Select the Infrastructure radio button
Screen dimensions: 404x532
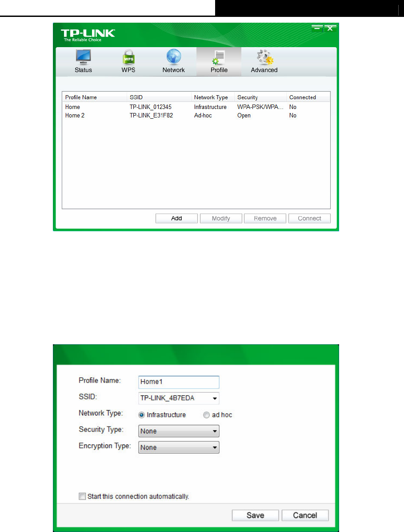tap(142, 415)
